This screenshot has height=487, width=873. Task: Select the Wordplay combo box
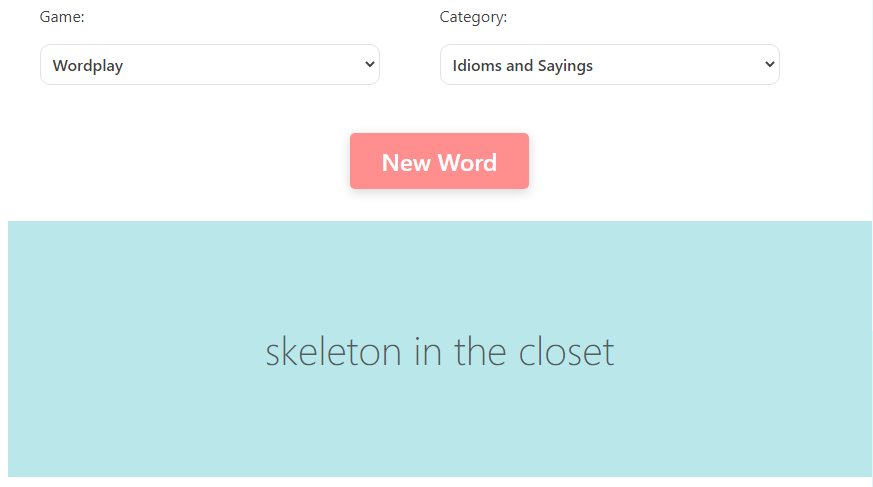(x=210, y=65)
